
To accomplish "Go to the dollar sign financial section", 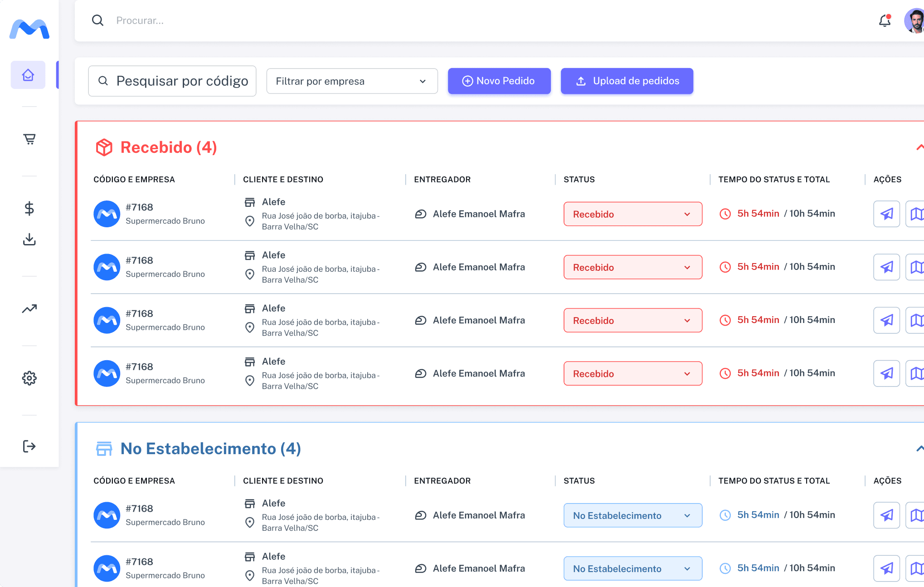I will coord(29,208).
